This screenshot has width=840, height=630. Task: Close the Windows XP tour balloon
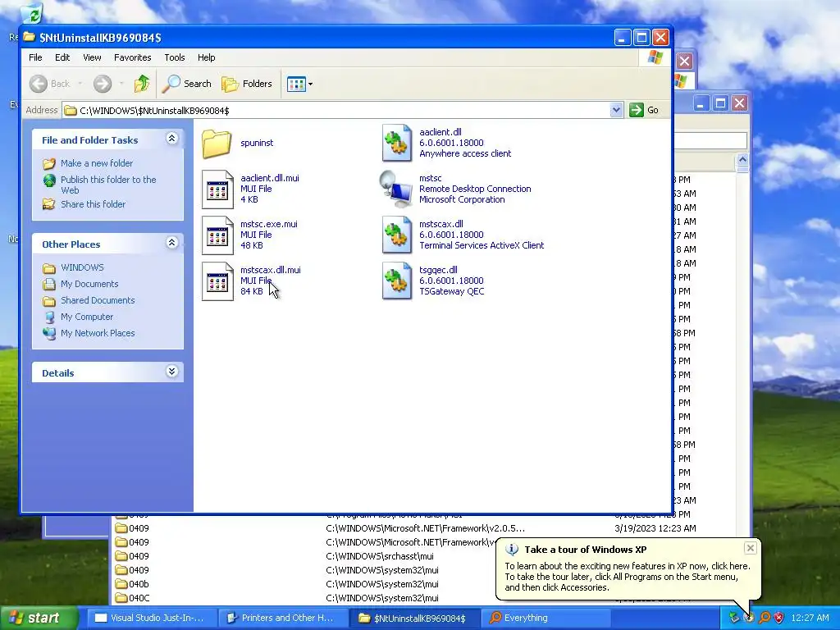pos(750,547)
